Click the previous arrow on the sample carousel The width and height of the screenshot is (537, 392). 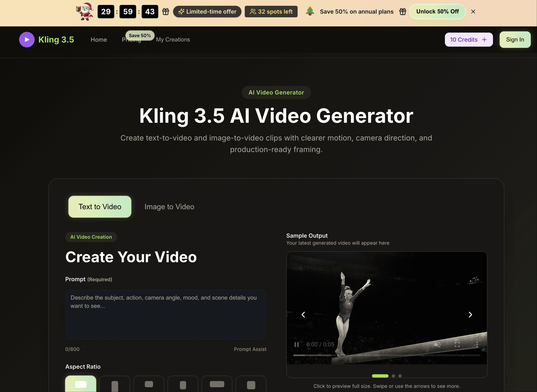click(303, 314)
